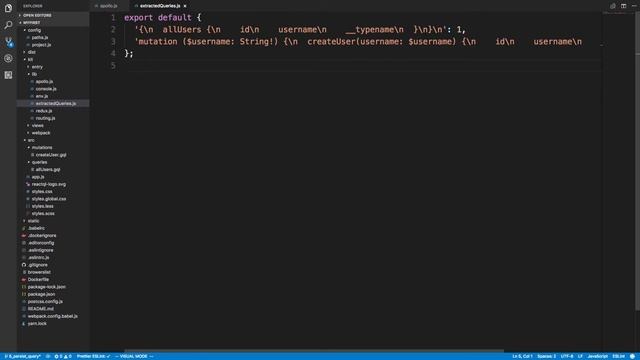This screenshot has width=640, height=360.
Task: Open createUser.gql in the mutations folder
Action: (x=51, y=155)
